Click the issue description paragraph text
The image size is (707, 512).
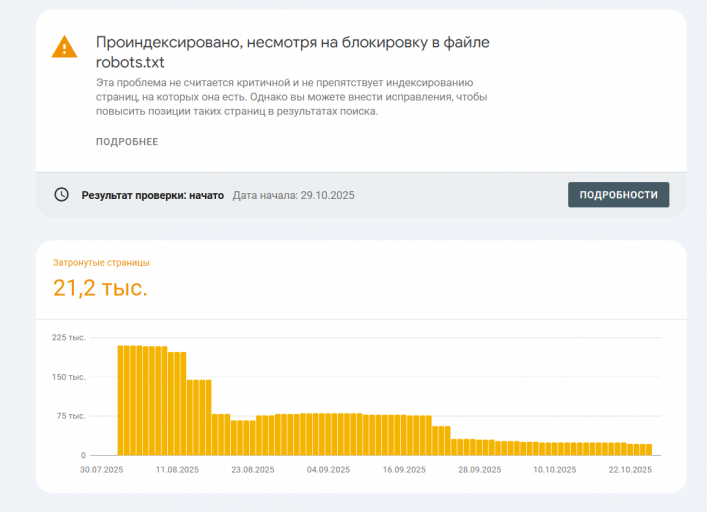tap(291, 97)
